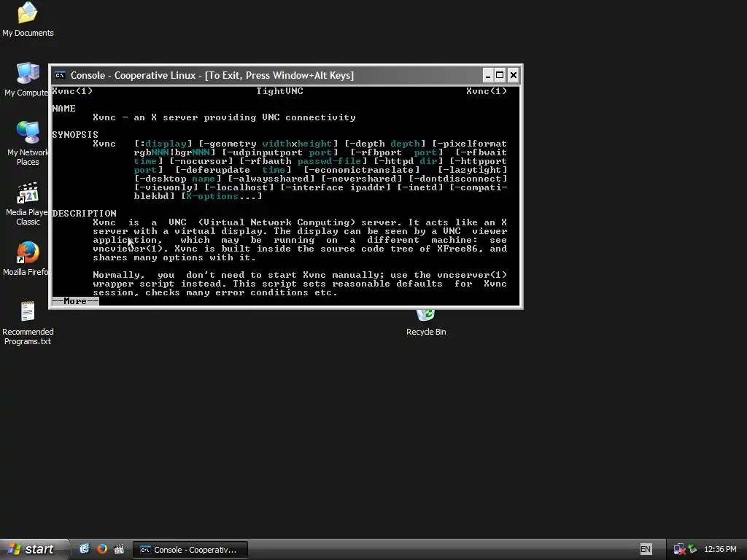Maximize the Cooperative Linux console window

pyautogui.click(x=500, y=75)
